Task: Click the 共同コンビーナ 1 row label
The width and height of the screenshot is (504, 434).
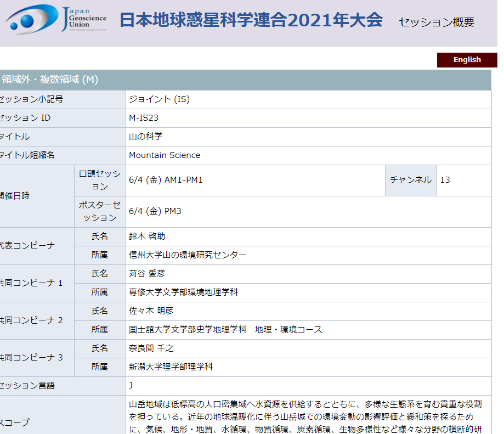Action: (37, 283)
